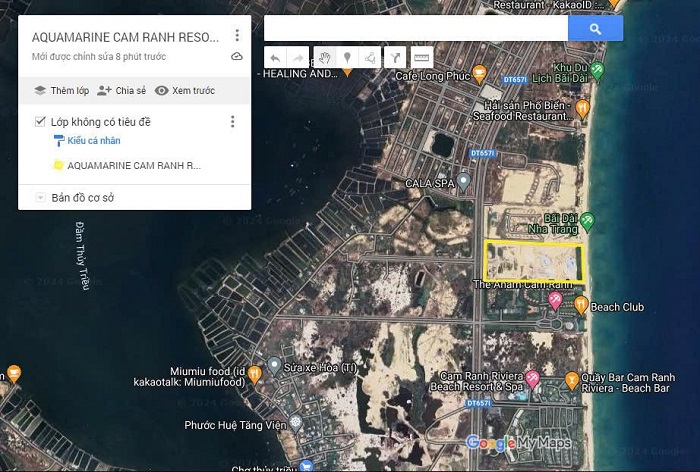700x472 pixels.
Task: Open map title options menu
Action: coord(237,35)
